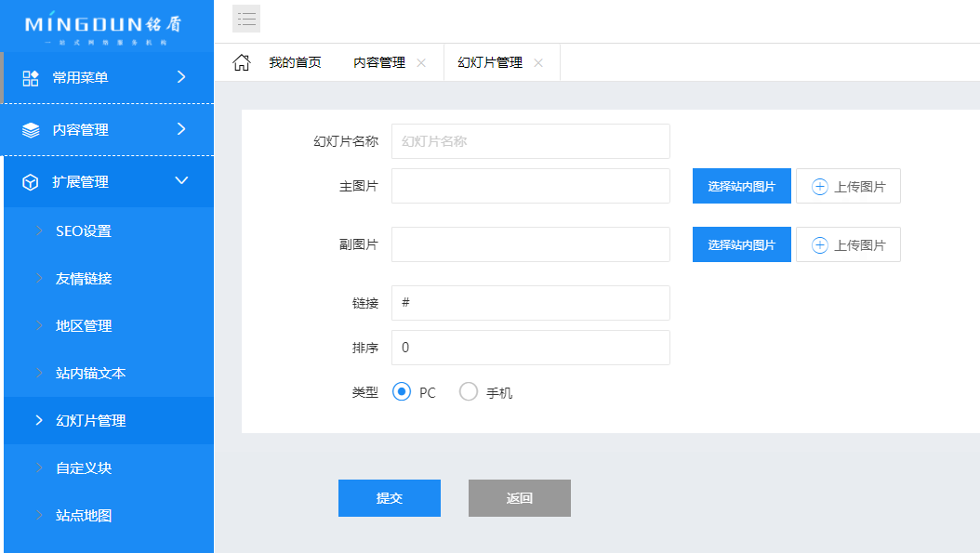Close the 内容管理 tab
Viewport: 980px width, 553px height.
pyautogui.click(x=421, y=63)
